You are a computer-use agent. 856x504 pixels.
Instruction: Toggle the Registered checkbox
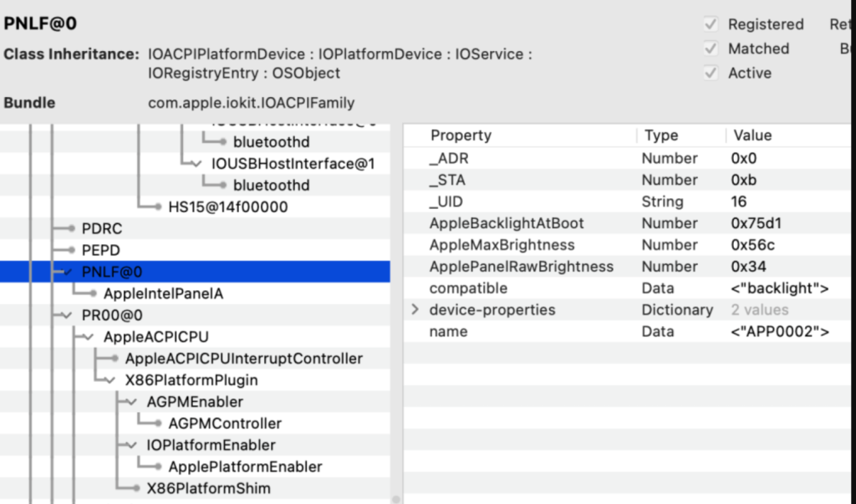coord(711,25)
